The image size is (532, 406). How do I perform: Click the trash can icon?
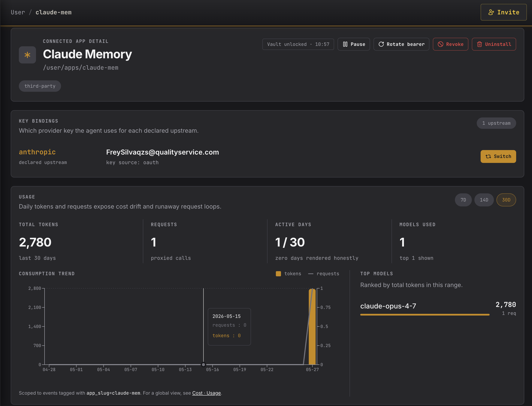pyautogui.click(x=479, y=44)
